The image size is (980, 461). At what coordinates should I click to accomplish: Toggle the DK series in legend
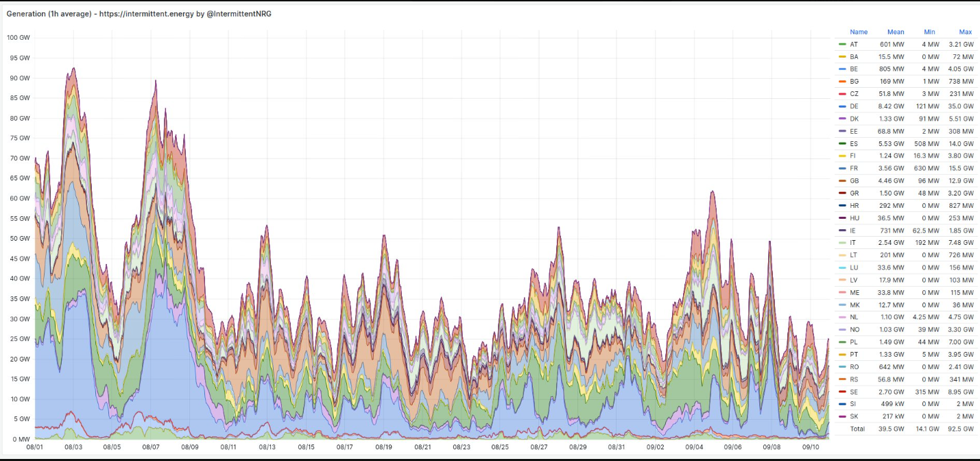854,119
